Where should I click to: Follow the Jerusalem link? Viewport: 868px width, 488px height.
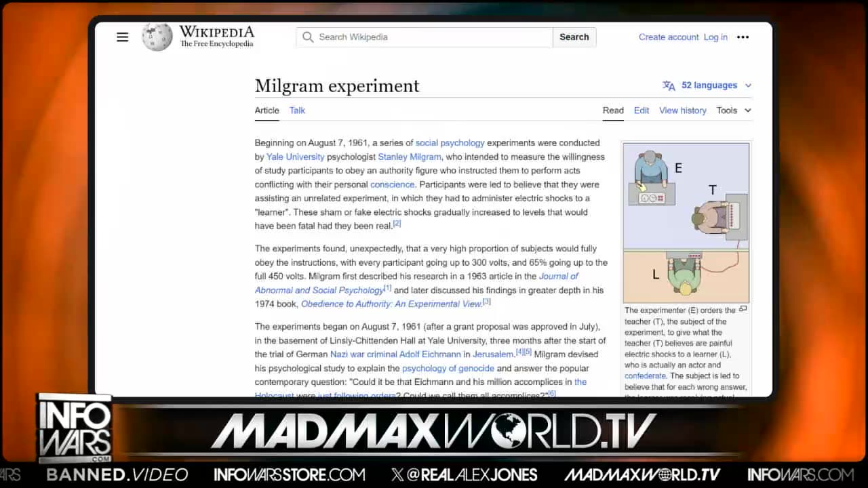point(492,354)
